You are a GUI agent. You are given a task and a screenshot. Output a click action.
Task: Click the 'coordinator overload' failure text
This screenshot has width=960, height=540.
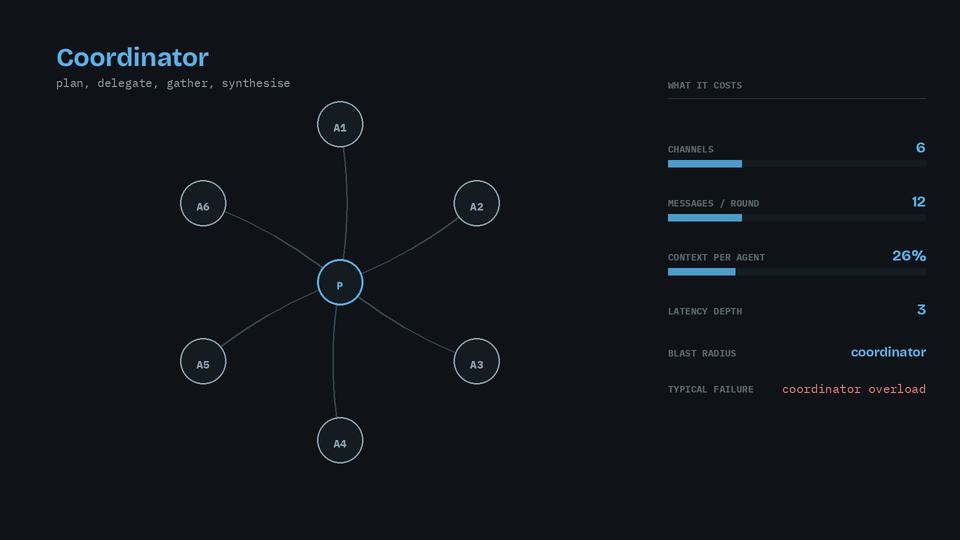click(854, 389)
